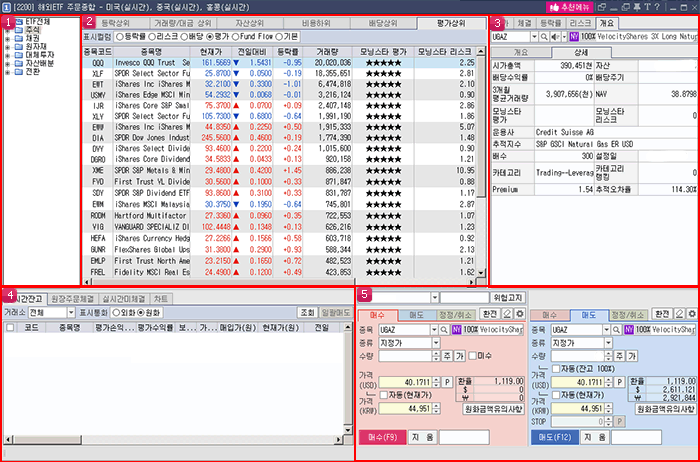Click the 조회 button in the balance panel
The width and height of the screenshot is (700, 462).
click(308, 312)
